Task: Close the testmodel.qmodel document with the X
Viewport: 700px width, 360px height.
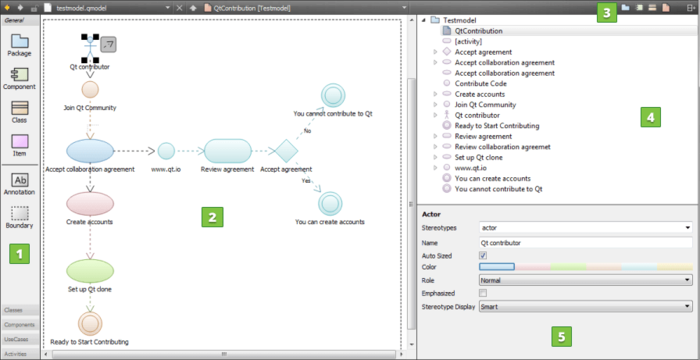Action: [179, 8]
